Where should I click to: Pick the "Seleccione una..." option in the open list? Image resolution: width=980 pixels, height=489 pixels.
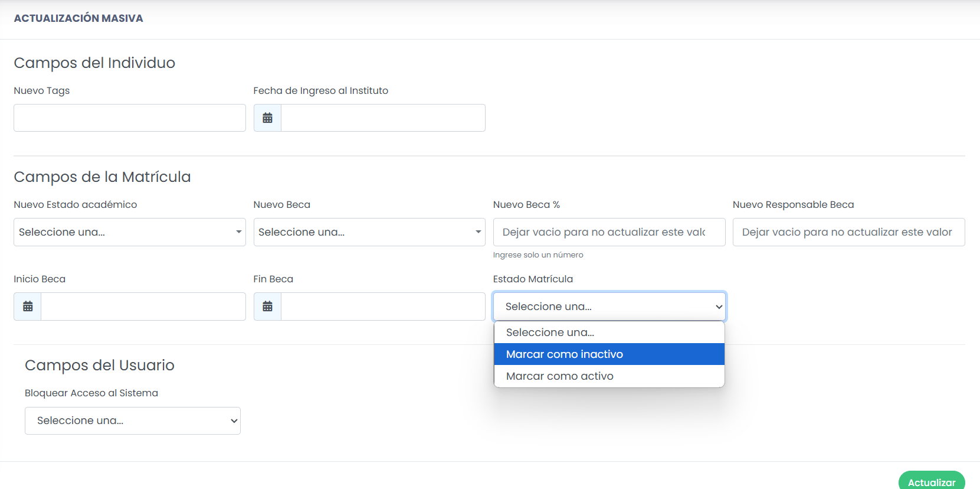[609, 332]
